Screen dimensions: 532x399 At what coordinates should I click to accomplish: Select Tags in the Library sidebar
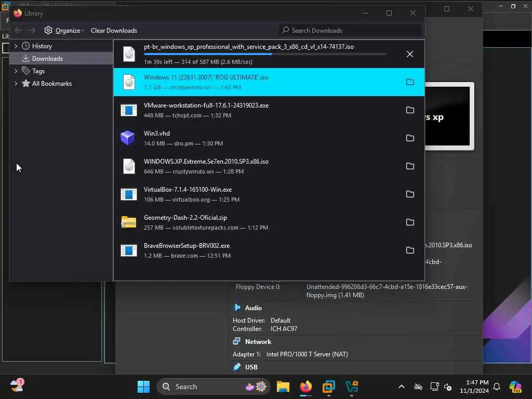click(x=38, y=71)
